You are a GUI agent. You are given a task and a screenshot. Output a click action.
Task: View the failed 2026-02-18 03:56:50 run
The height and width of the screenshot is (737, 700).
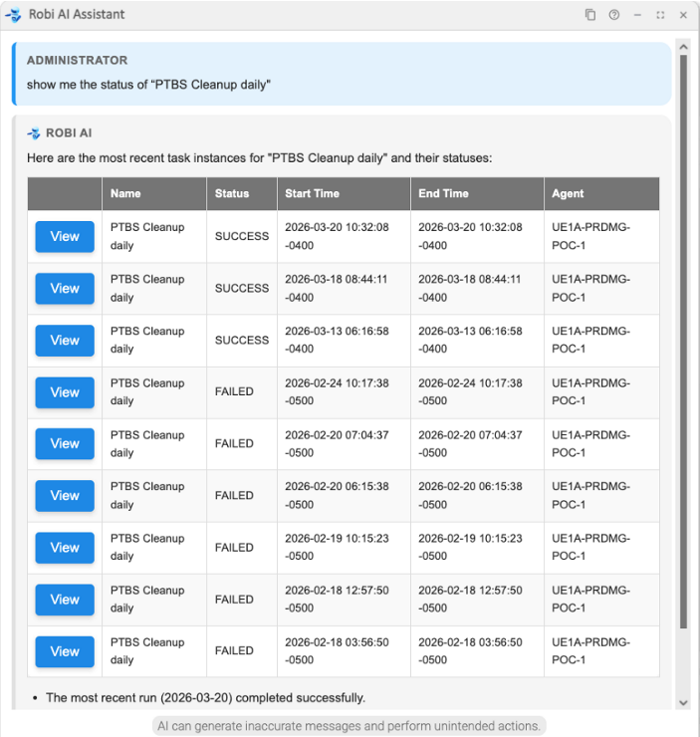tap(65, 651)
